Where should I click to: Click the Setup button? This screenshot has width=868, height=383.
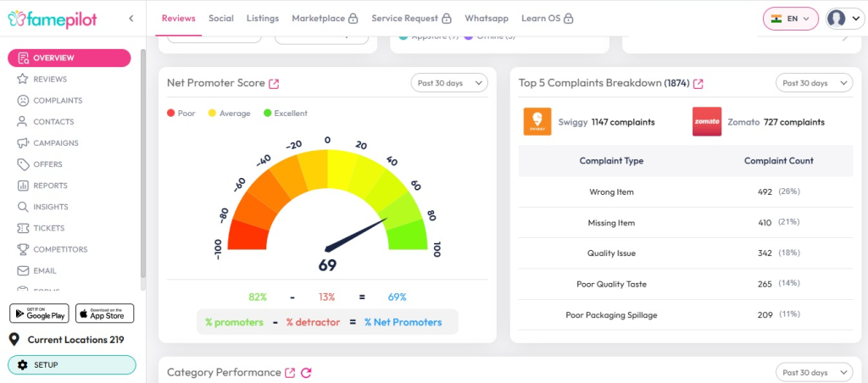pos(72,365)
